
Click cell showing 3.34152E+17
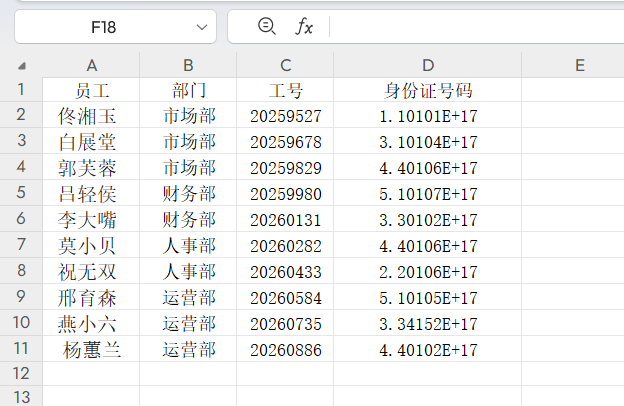[428, 324]
